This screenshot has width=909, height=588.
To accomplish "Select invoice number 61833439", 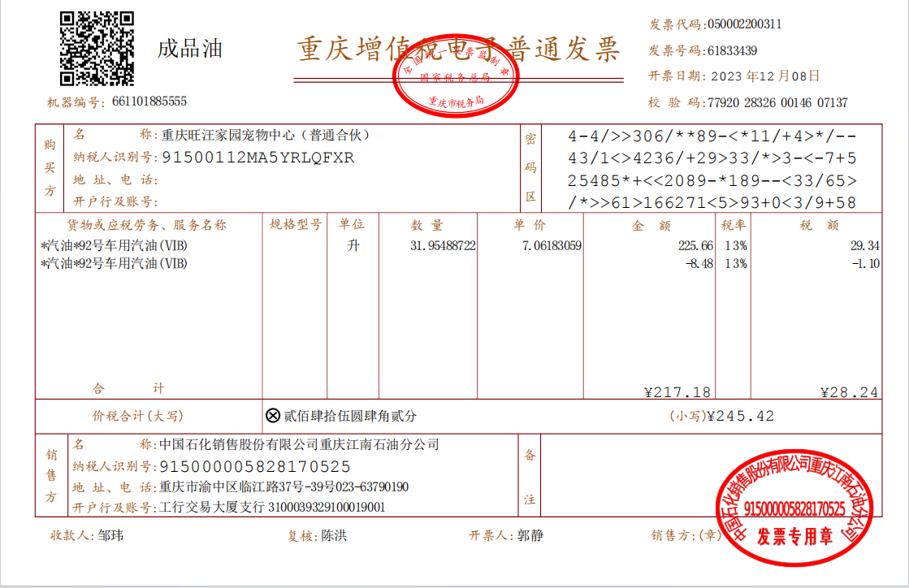I will (732, 51).
